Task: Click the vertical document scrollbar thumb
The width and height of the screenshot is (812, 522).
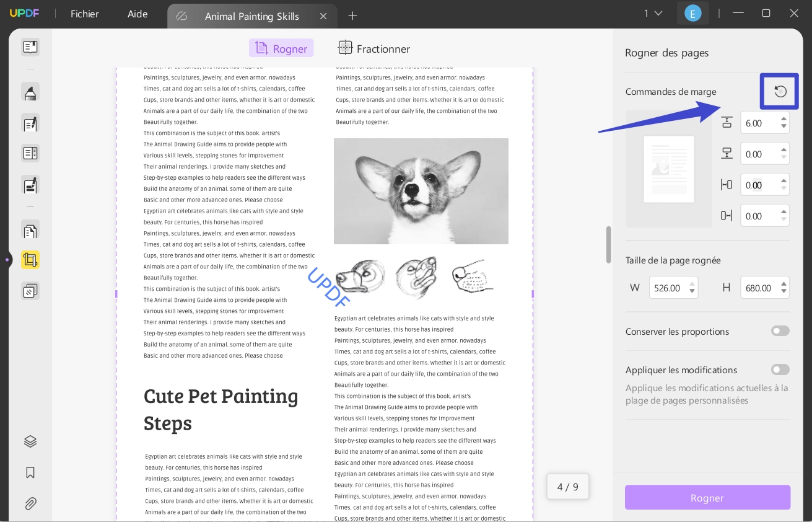Action: [608, 245]
